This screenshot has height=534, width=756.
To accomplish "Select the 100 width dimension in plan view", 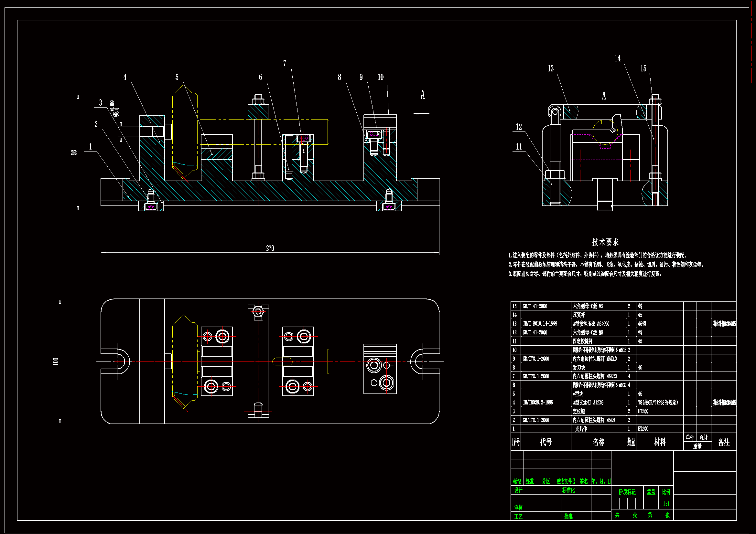I will [56, 361].
